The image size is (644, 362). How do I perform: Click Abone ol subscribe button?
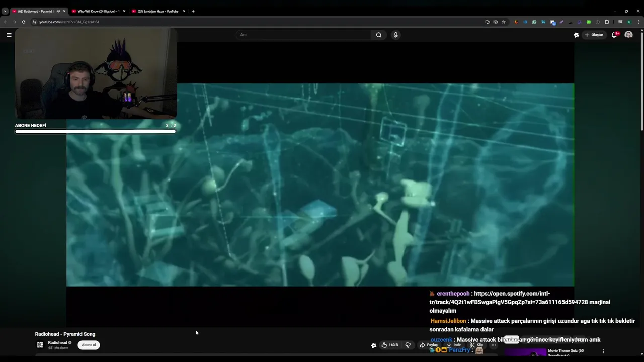click(89, 345)
